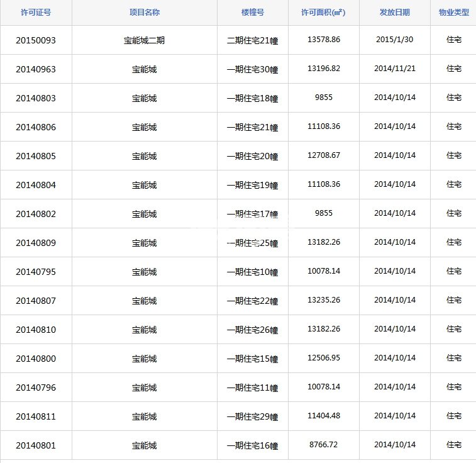This screenshot has width=476, height=463.
Task: Open permit number 20150093
Action: pyautogui.click(x=36, y=40)
